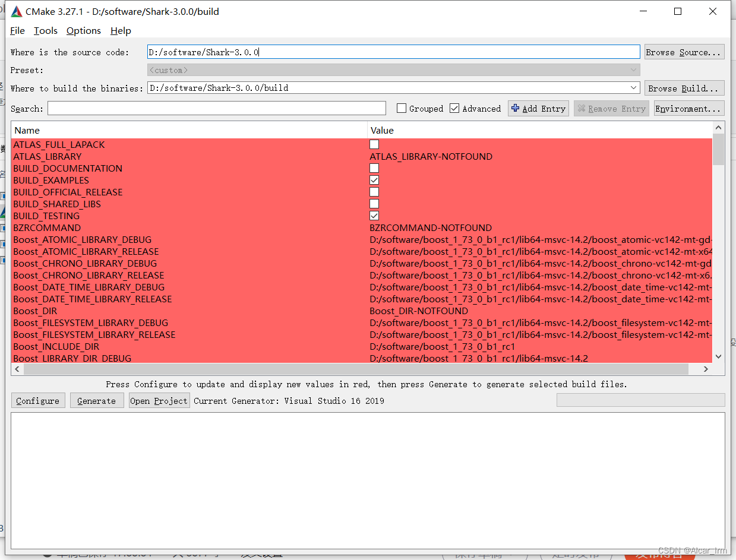
Task: Click the BUILD_TESTING name entry
Action: [46, 216]
